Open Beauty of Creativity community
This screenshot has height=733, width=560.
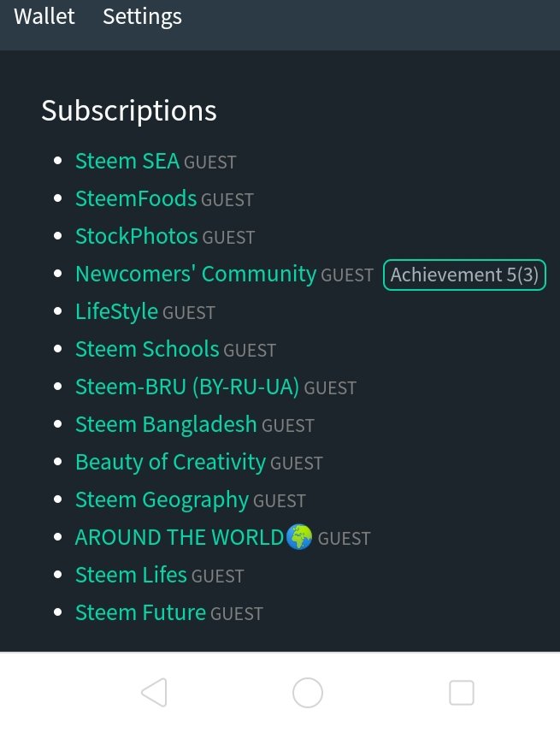point(170,463)
